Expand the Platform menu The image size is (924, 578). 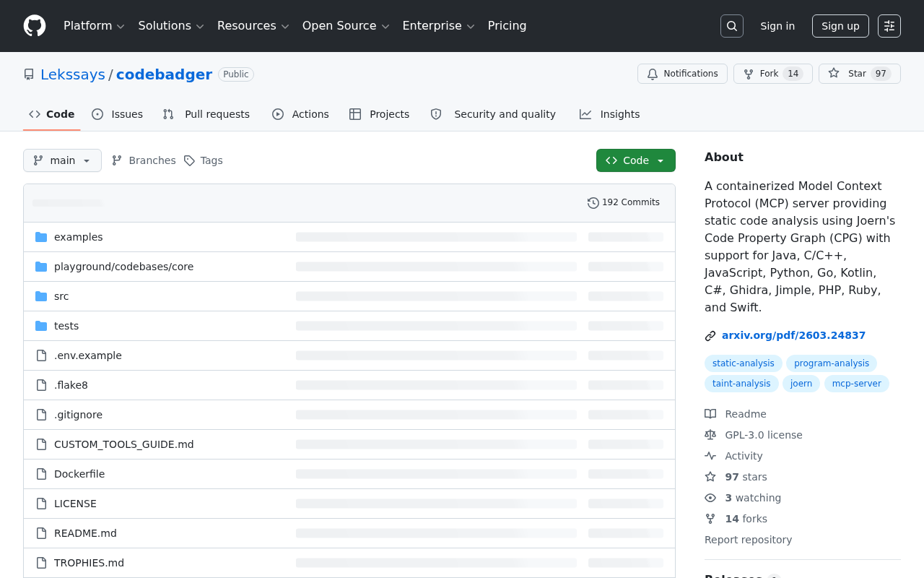(94, 26)
